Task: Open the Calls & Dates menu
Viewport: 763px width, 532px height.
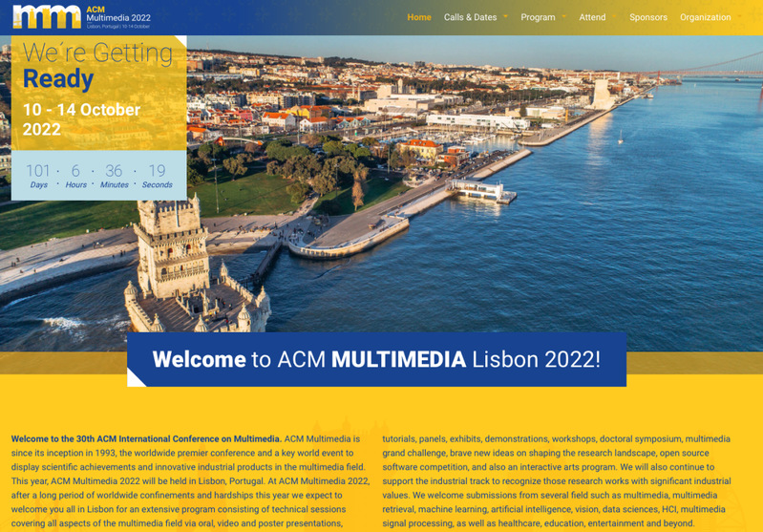Action: pos(470,17)
